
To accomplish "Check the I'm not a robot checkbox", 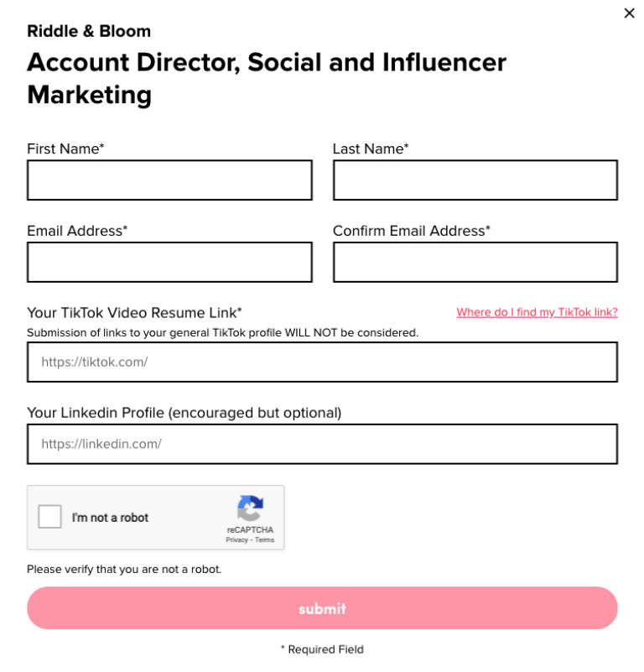I will (x=50, y=517).
